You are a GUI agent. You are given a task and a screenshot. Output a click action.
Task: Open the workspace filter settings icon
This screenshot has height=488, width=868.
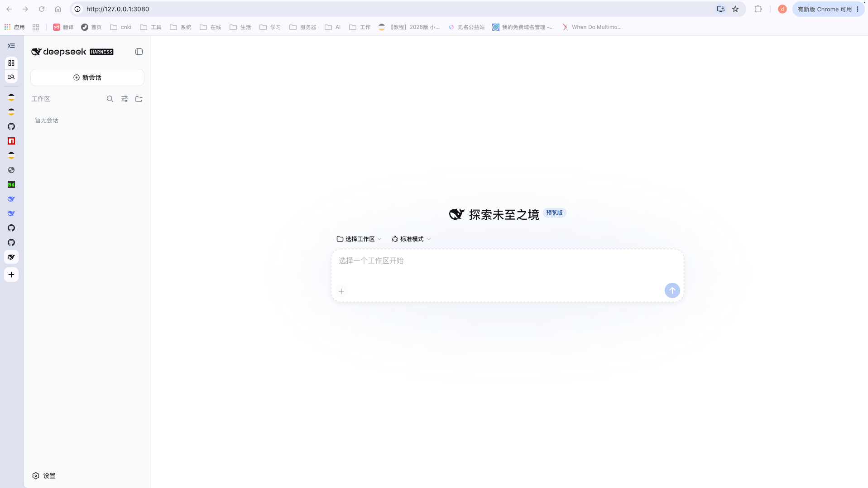coord(125,99)
